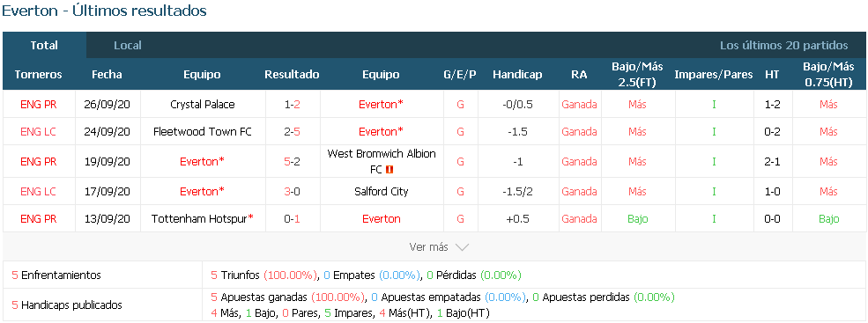The height and width of the screenshot is (323, 868).
Task: Open ENG LC tournament on 24/09/20 row
Action: point(38,132)
